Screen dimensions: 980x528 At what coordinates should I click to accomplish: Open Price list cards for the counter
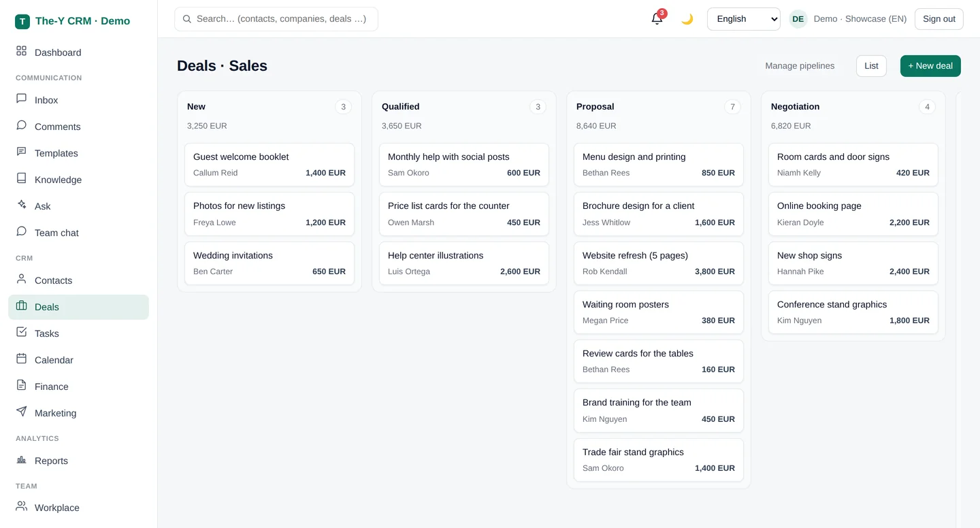click(464, 214)
